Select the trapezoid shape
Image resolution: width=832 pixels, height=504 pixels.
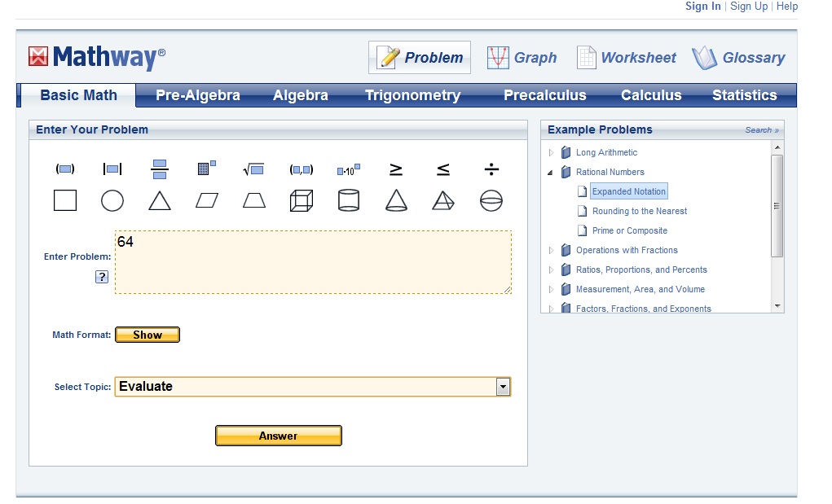(x=254, y=200)
